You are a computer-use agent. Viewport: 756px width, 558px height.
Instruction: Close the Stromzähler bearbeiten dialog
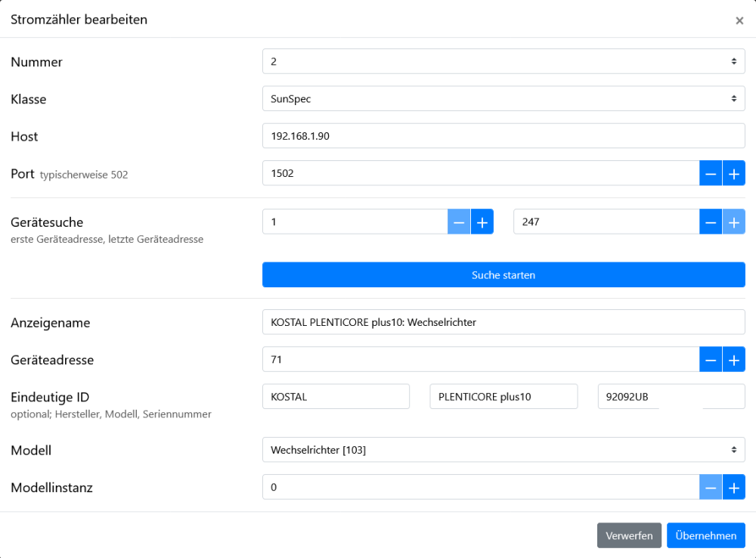pyautogui.click(x=739, y=20)
